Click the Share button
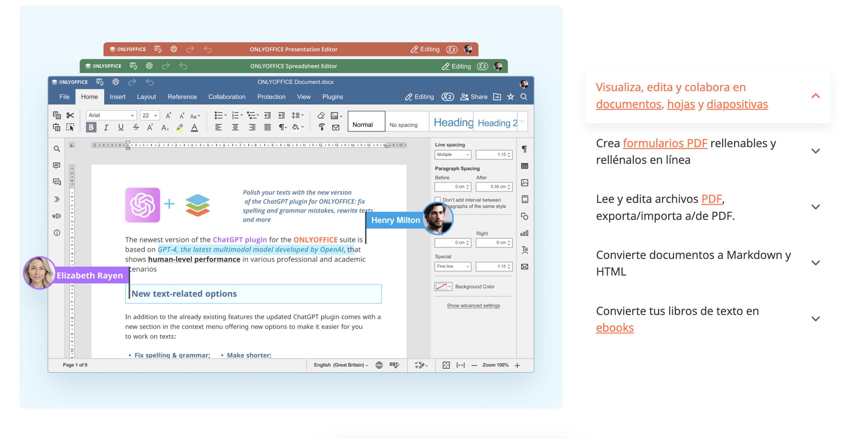The image size is (868, 439). 474,97
